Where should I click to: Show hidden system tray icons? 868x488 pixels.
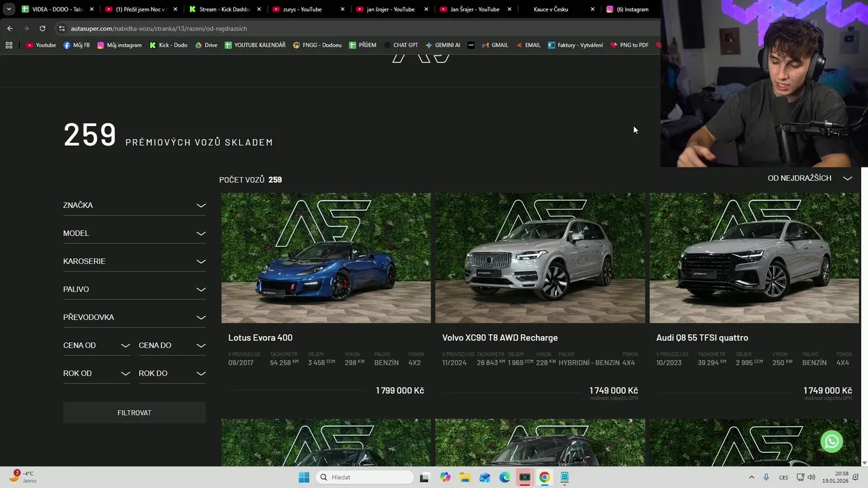point(751,477)
